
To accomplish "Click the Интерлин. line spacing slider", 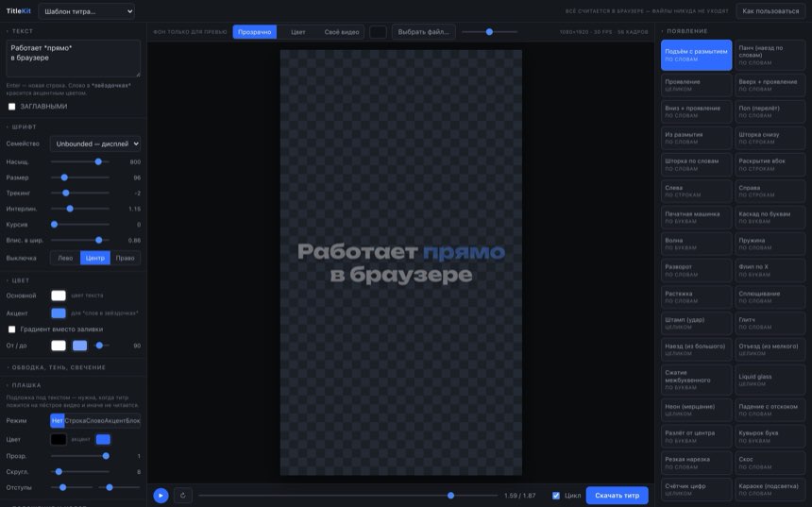I will point(80,209).
